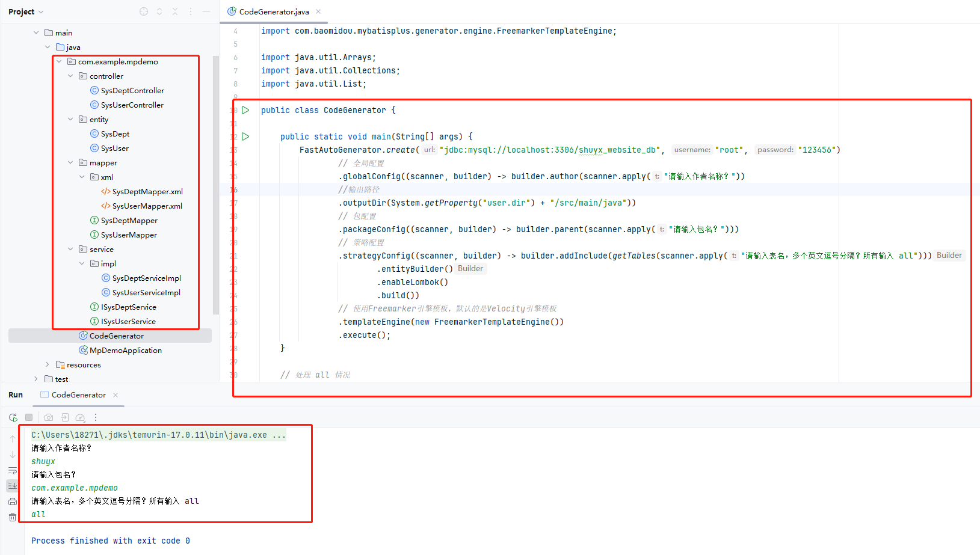Close the CodeGenerator.java editor tab
The width and height of the screenshot is (980, 555).
click(x=318, y=12)
